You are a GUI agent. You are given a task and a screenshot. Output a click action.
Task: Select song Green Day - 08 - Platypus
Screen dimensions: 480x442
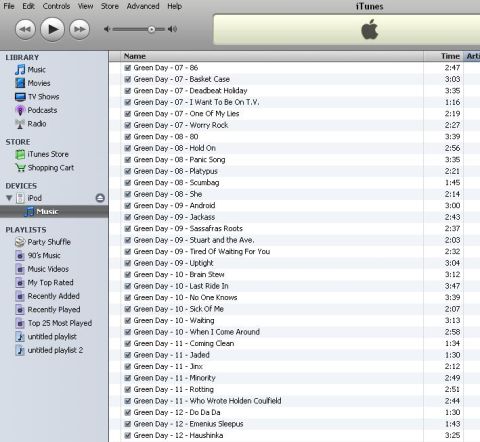pyautogui.click(x=176, y=171)
